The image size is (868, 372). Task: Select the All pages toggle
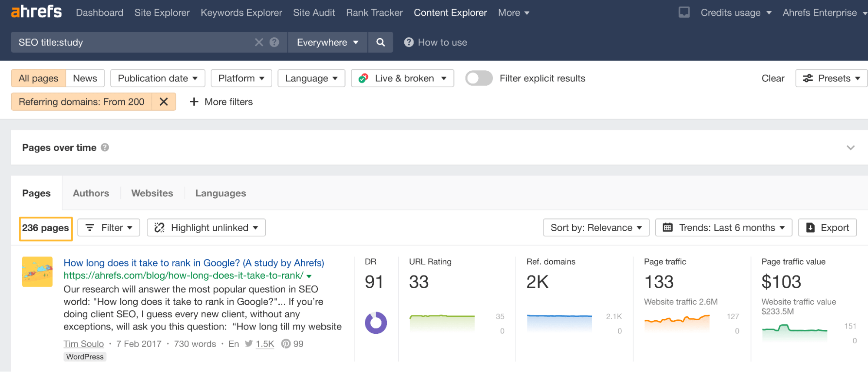pyautogui.click(x=38, y=78)
